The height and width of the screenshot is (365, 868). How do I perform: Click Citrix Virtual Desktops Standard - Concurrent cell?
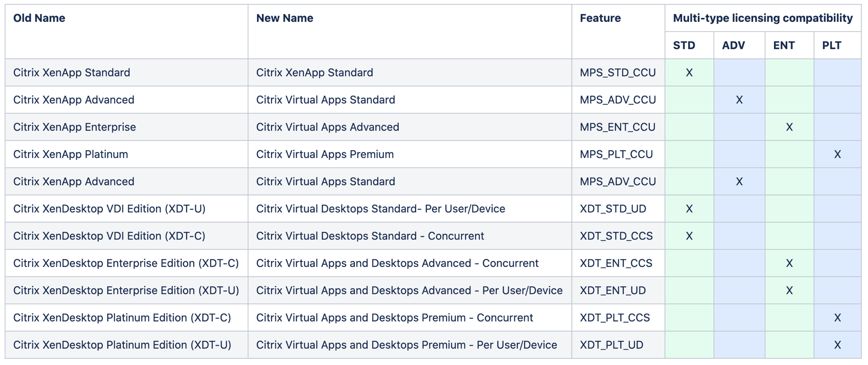point(410,236)
